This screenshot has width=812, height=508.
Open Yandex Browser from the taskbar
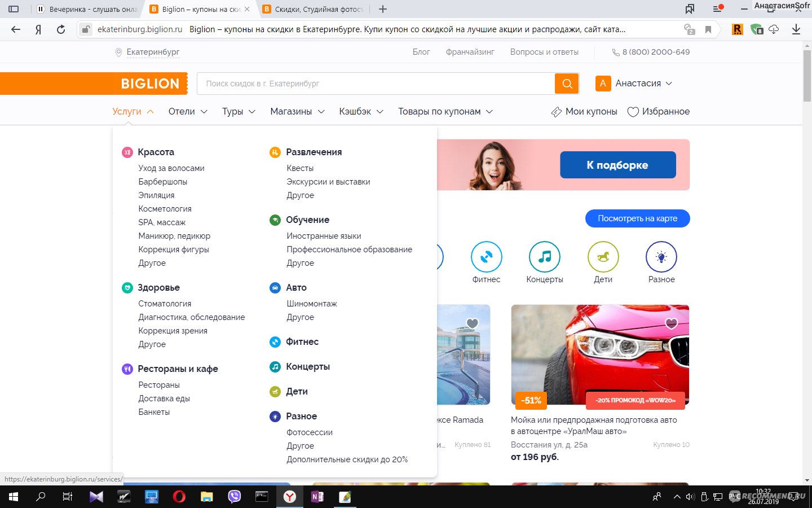[289, 497]
